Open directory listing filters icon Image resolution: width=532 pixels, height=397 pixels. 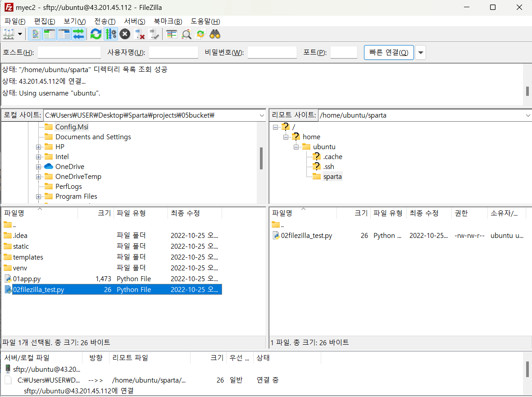(x=172, y=34)
